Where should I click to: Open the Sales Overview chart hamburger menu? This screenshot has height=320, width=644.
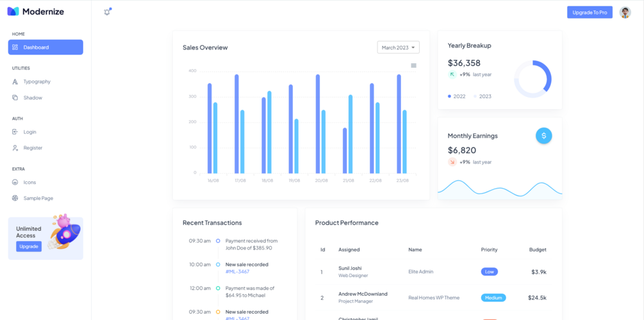tap(413, 65)
